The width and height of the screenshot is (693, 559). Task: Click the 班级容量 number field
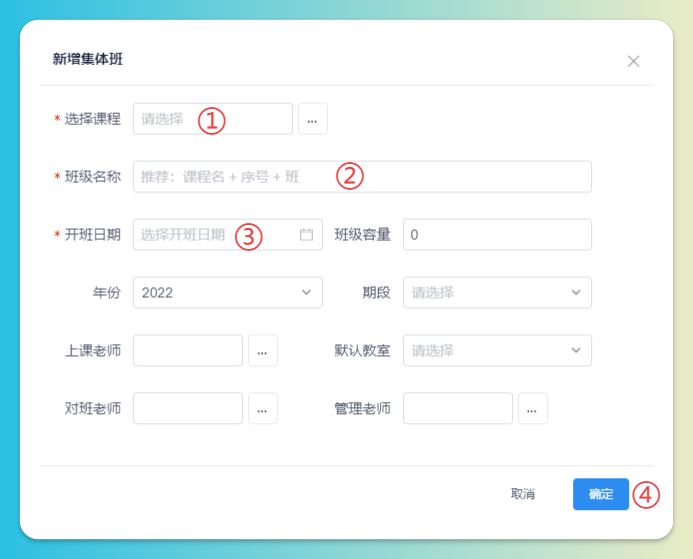(x=497, y=235)
